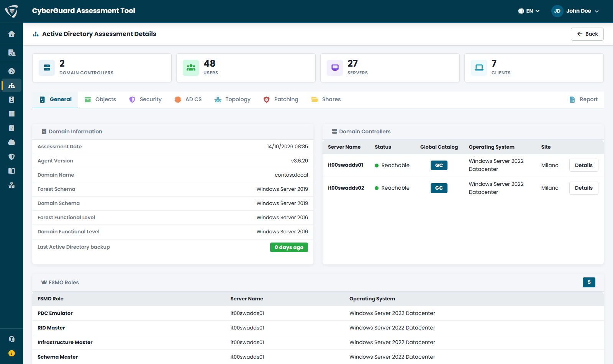Click the headset support icon
This screenshot has width=613, height=364.
[11, 339]
